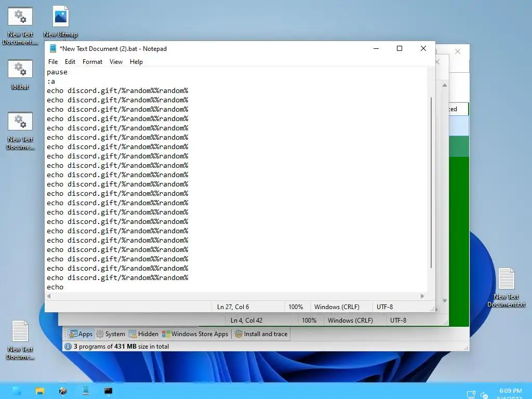Open the Install and trace tab
This screenshot has width=532, height=399.
pyautogui.click(x=261, y=334)
